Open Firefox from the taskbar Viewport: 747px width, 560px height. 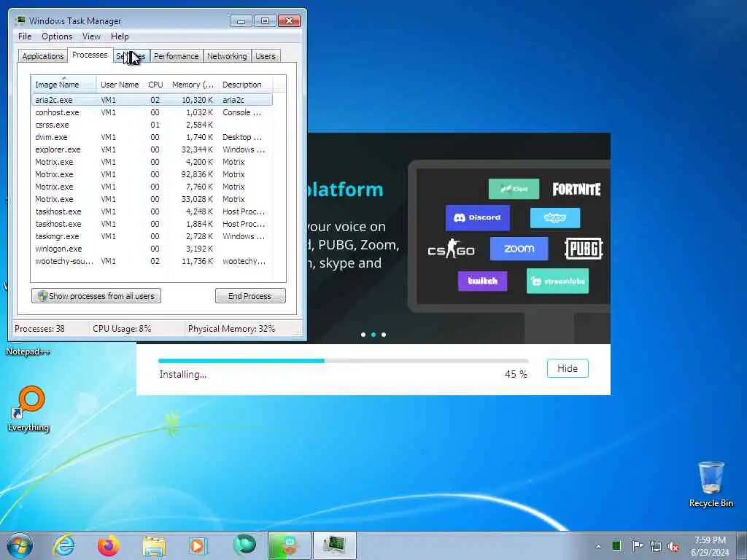[109, 545]
